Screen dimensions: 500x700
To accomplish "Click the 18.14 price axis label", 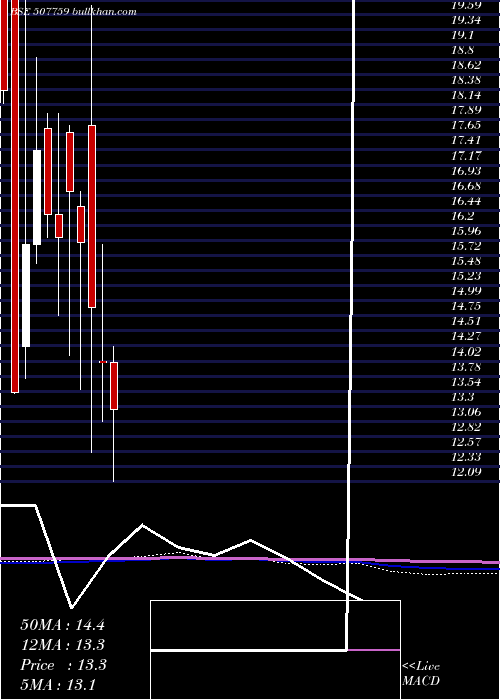I will [466, 96].
